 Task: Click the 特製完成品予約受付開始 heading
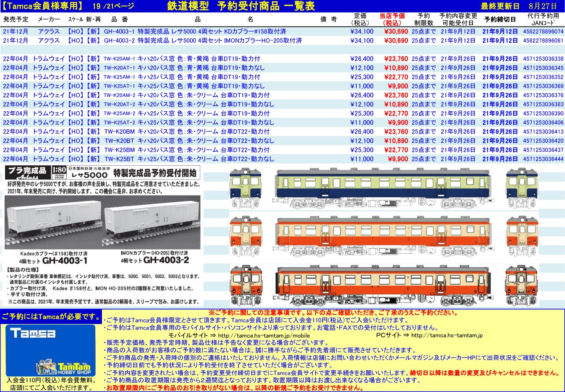tap(155, 172)
